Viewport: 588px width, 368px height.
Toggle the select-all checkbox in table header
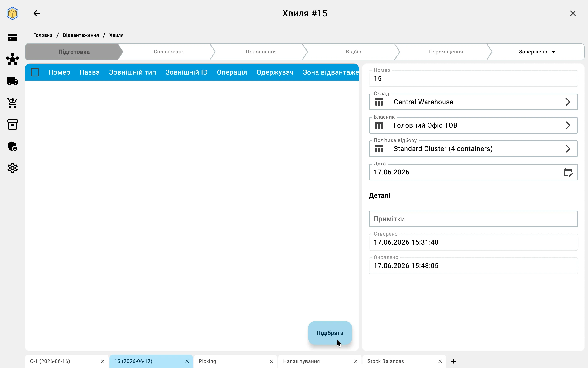(35, 72)
